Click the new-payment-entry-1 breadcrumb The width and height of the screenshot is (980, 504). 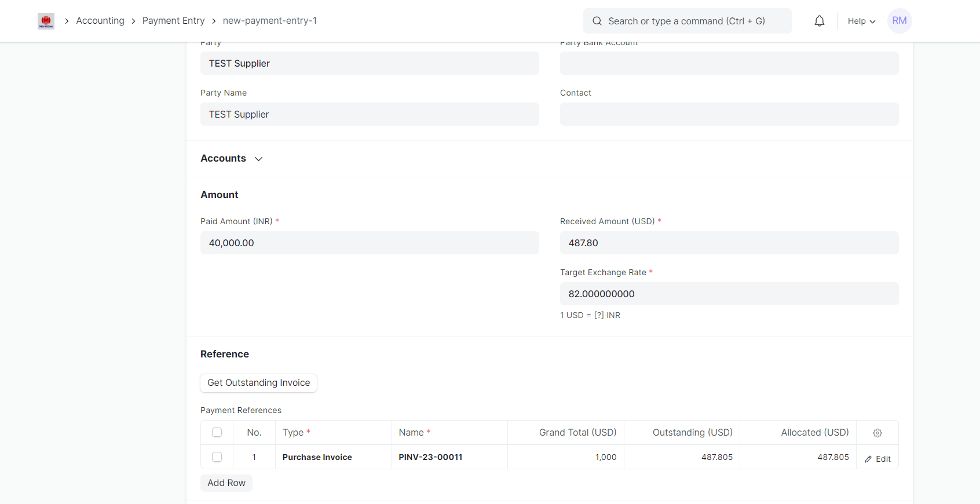tap(270, 21)
